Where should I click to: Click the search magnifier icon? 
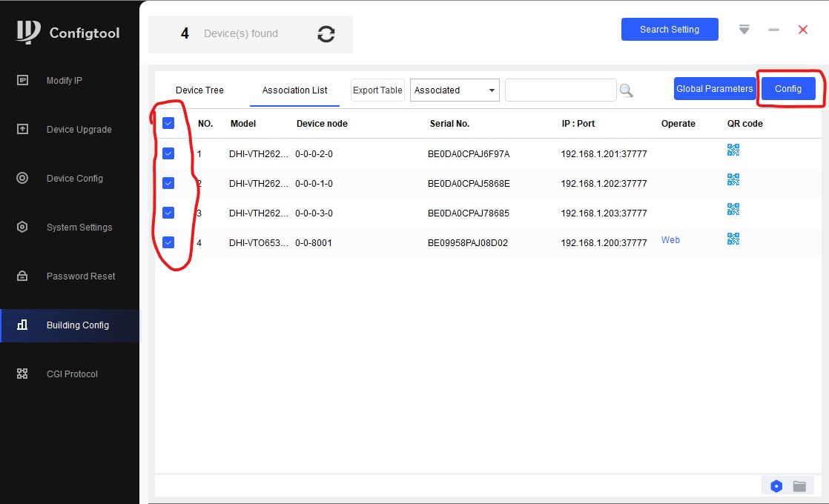click(x=627, y=90)
